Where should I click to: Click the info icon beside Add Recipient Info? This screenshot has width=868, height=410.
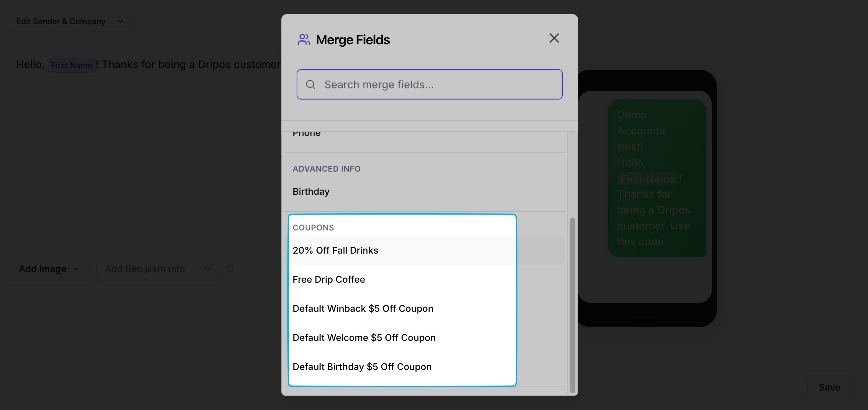[230, 268]
